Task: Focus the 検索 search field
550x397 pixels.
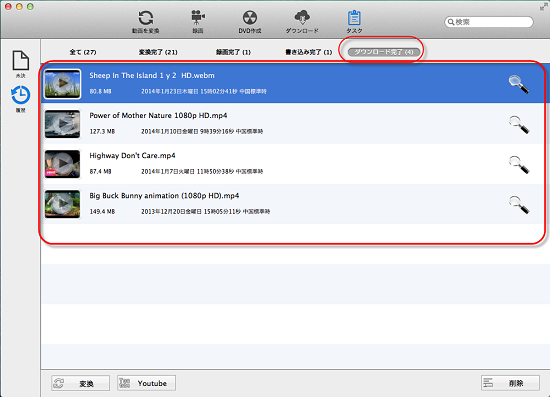Action: pyautogui.click(x=489, y=22)
